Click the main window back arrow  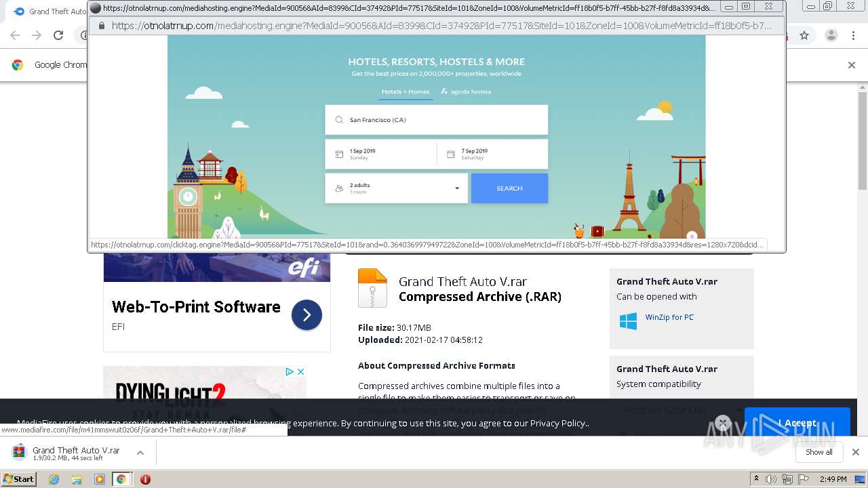click(x=15, y=35)
